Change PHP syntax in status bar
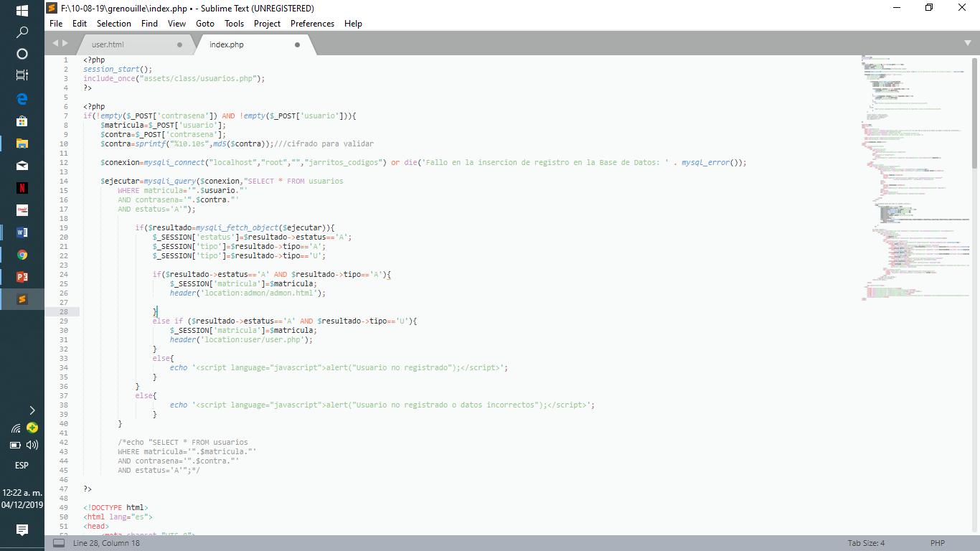 [937, 543]
